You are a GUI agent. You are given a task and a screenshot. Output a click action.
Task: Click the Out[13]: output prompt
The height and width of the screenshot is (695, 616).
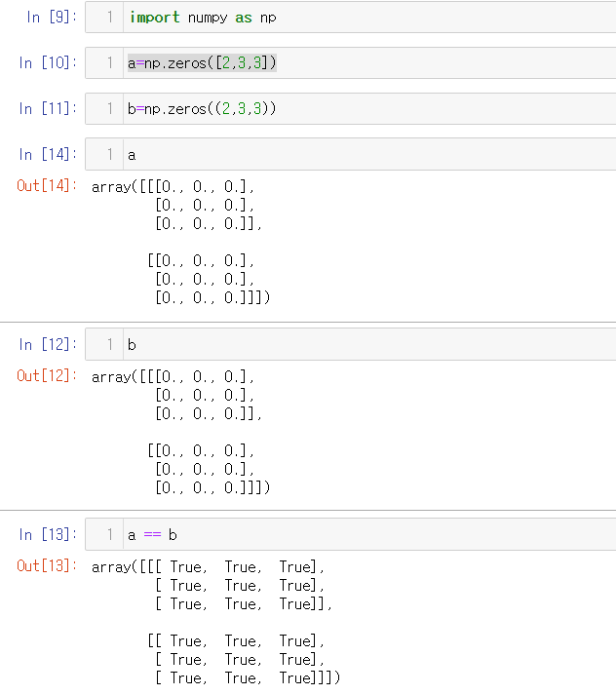click(x=47, y=565)
